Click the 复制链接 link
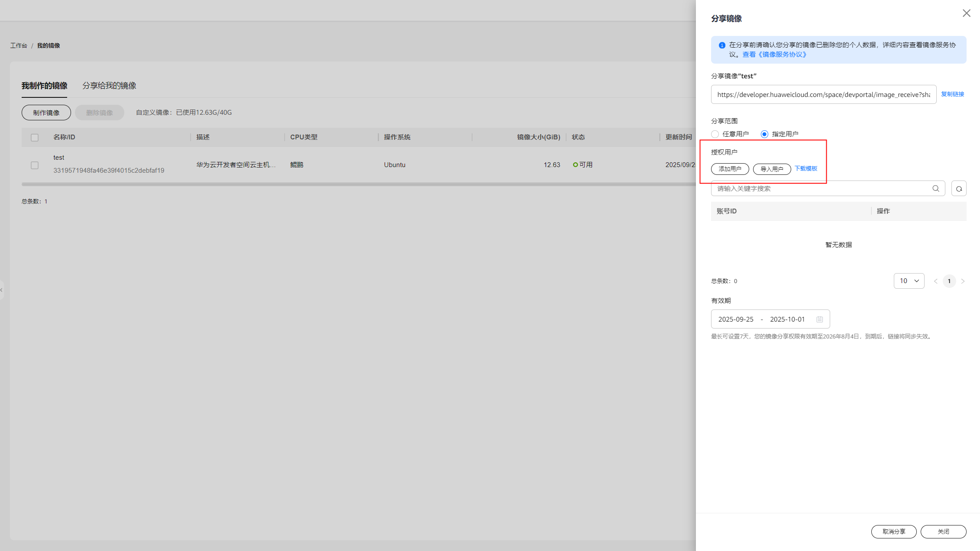 pyautogui.click(x=952, y=94)
